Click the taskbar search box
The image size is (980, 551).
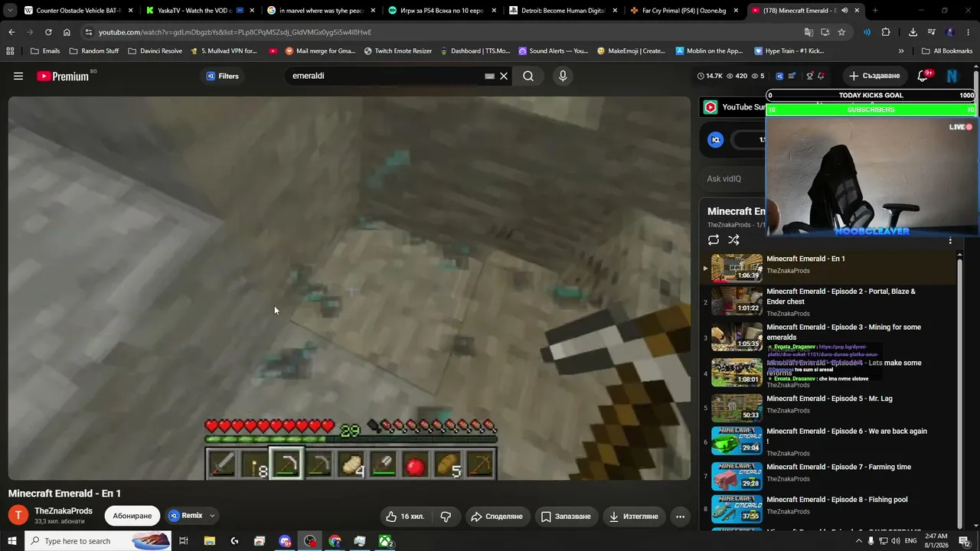point(97,541)
